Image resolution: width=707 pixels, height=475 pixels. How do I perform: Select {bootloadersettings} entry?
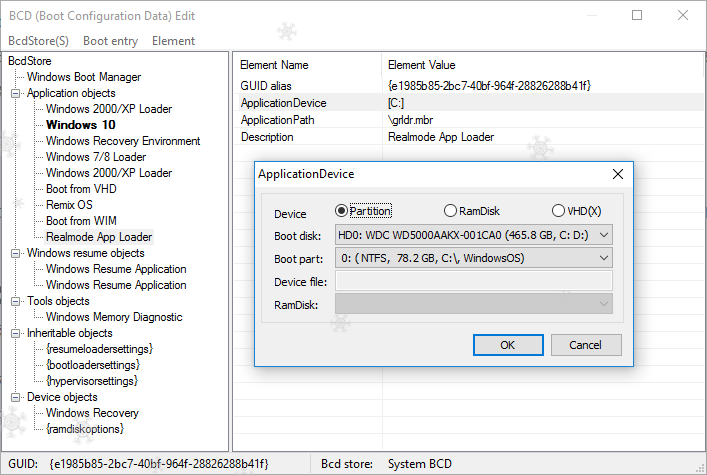[x=93, y=365]
